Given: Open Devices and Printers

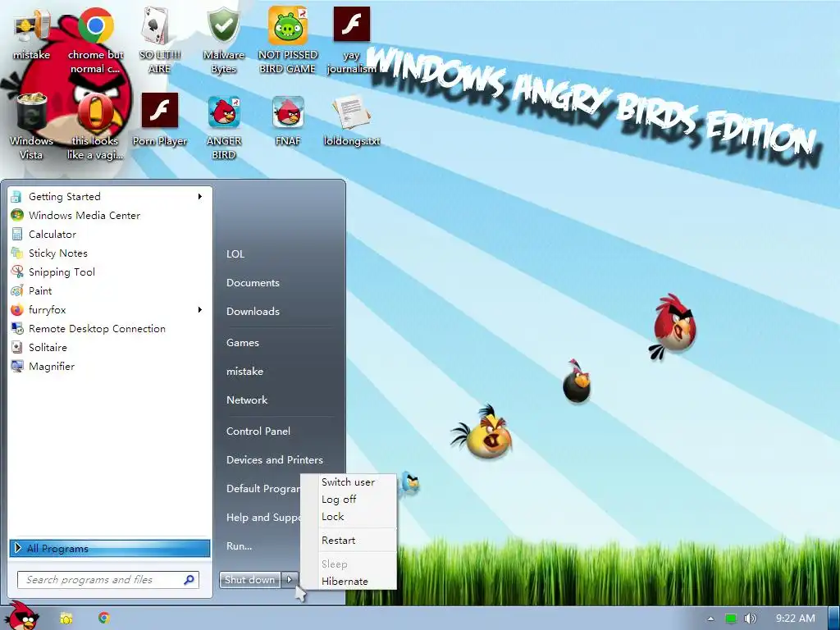Looking at the screenshot, I should (275, 459).
